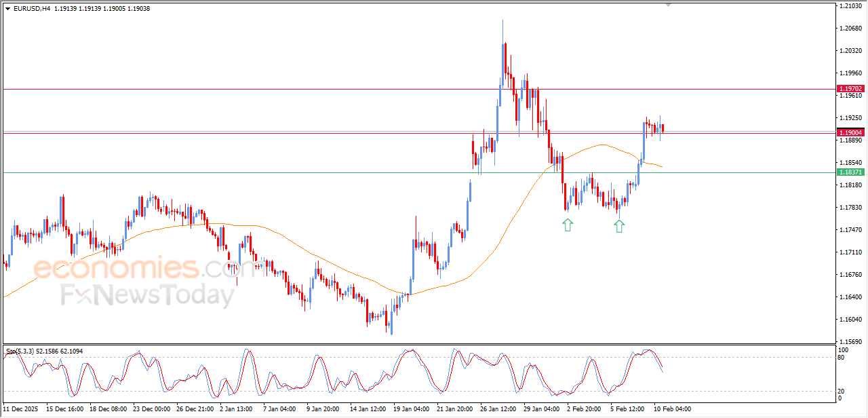
Task: Click the 7 Jan 04:00 time label
Action: click(x=279, y=409)
